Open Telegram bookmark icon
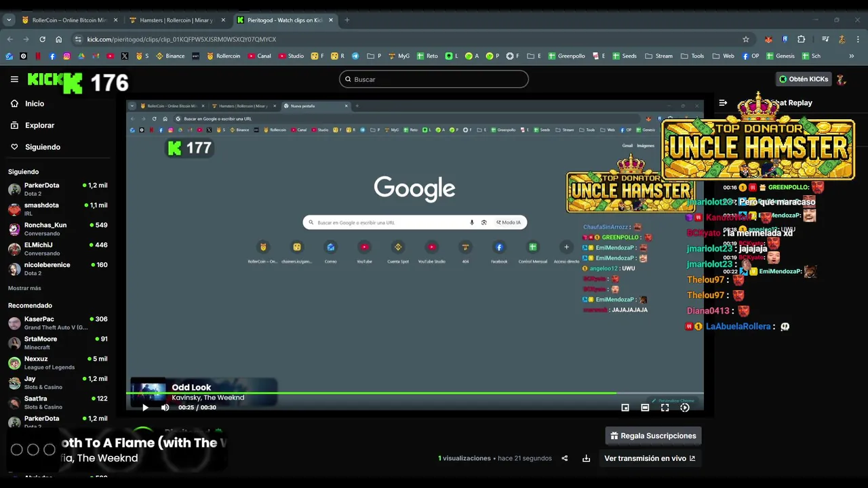 [355, 56]
